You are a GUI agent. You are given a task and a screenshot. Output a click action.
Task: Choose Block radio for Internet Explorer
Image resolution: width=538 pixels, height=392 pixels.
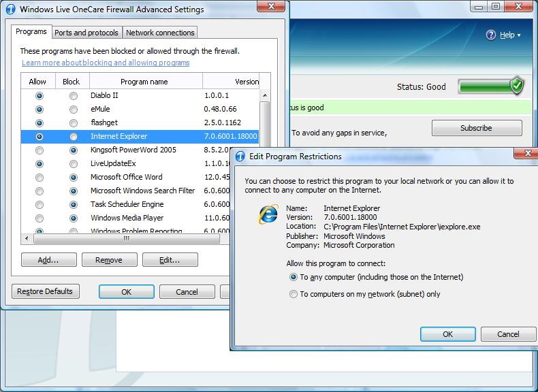tap(73, 137)
